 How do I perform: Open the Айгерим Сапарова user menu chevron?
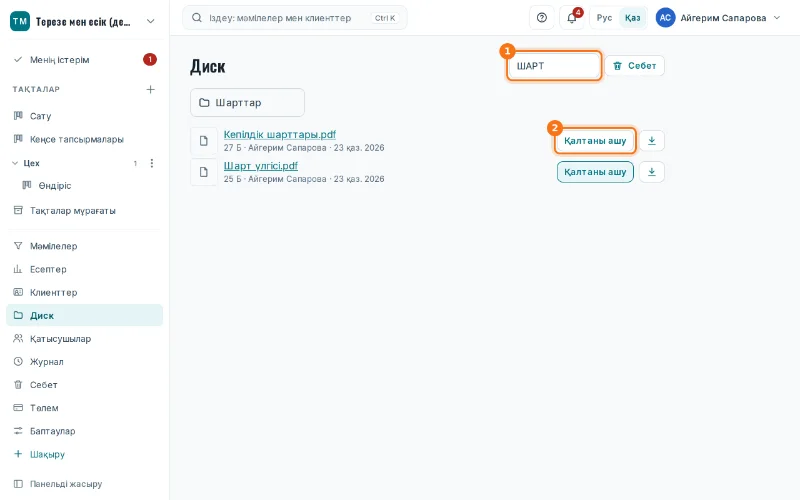tap(777, 18)
